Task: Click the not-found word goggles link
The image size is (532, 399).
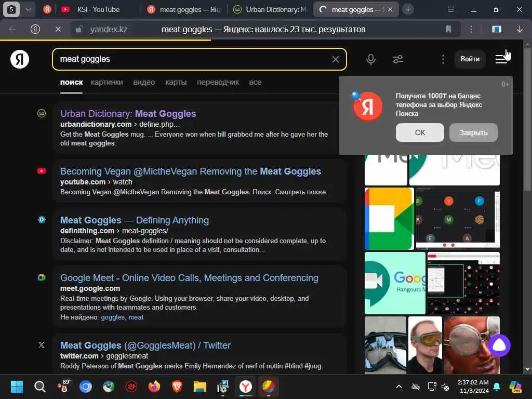Action: (x=113, y=317)
